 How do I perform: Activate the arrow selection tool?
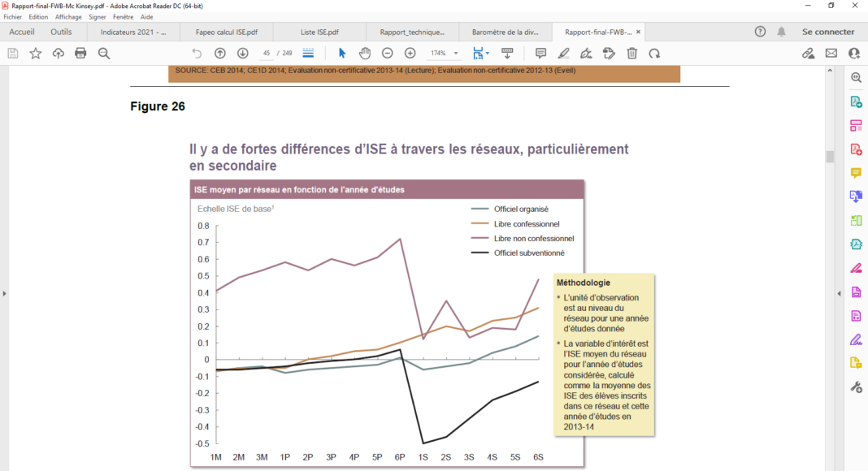click(342, 53)
